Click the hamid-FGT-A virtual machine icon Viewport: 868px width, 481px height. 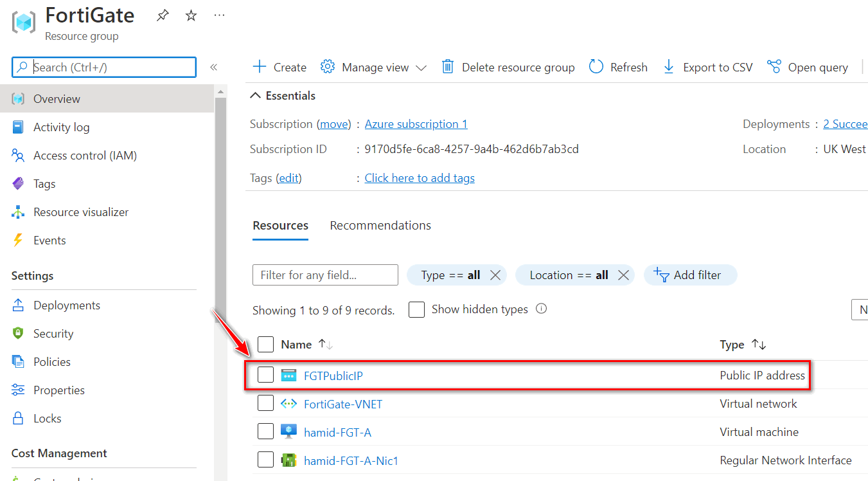[288, 432]
